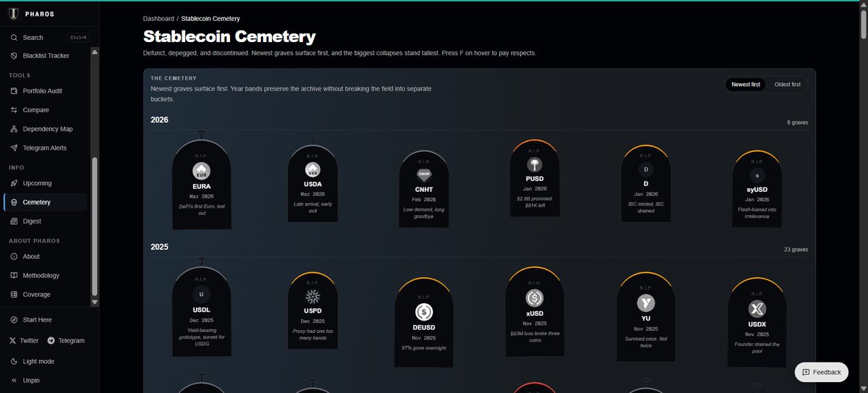Open the Twitter link

tap(25, 341)
